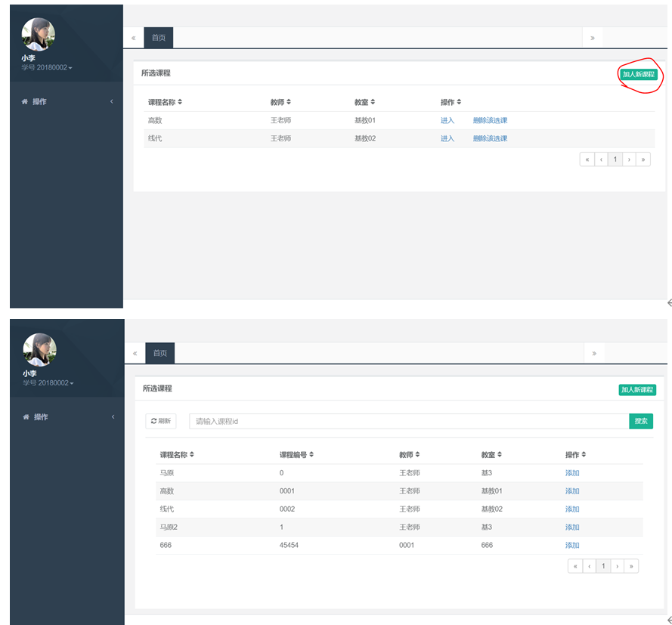Screen dimensions: 672x625
Task: Open the 学号 20180002 dropdown in top sidebar
Action: point(47,68)
